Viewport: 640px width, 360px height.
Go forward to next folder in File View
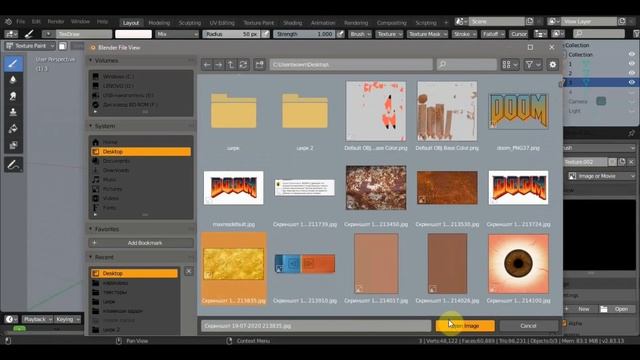coord(219,64)
